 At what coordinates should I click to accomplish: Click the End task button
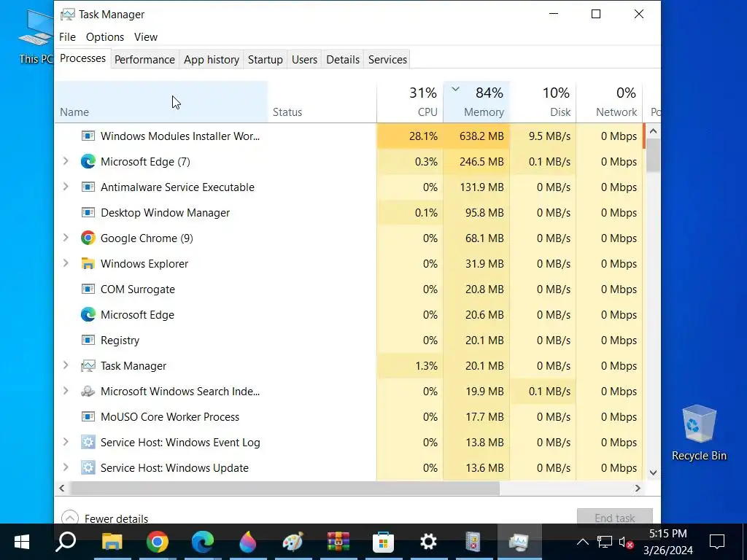click(614, 517)
